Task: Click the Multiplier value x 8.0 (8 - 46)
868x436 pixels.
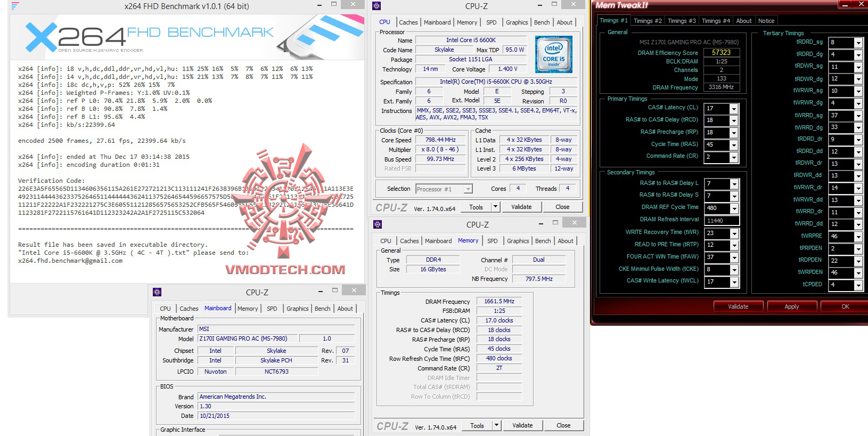Action: pos(440,149)
